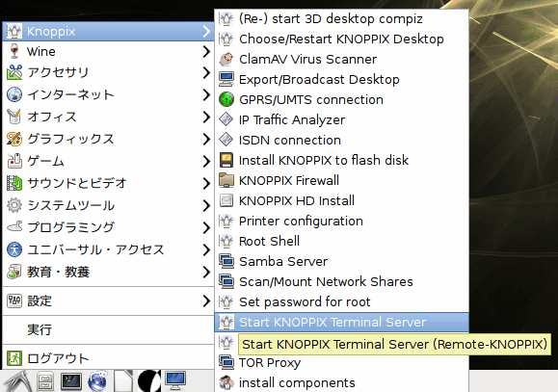Expand the Knoppix submenu arrow
558x392 pixels.
pyautogui.click(x=206, y=32)
